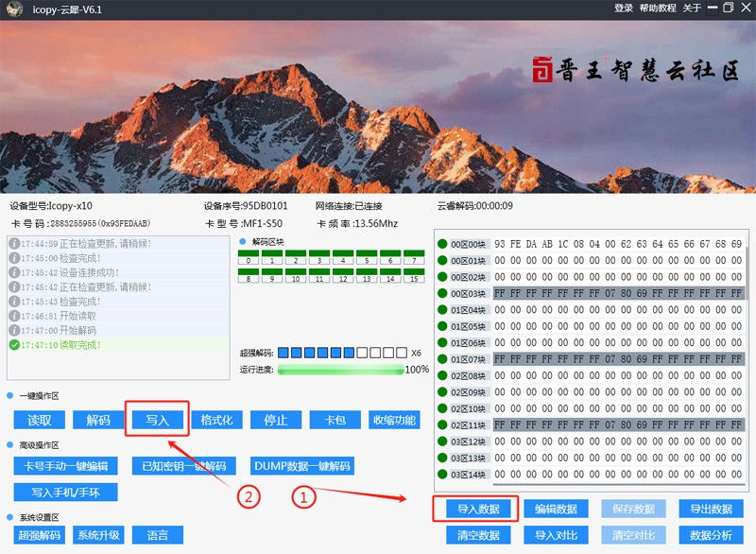Open the 超强解码 settings button
Image resolution: width=756 pixels, height=554 pixels.
pos(39,535)
